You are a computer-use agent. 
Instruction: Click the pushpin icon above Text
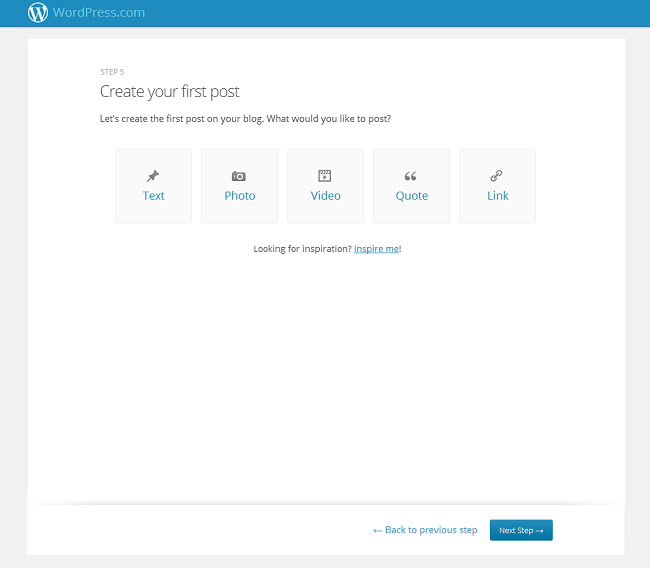[153, 176]
